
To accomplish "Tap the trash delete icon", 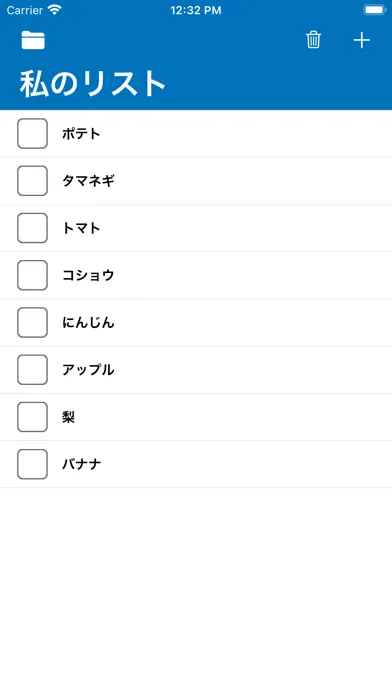I will coord(313,40).
